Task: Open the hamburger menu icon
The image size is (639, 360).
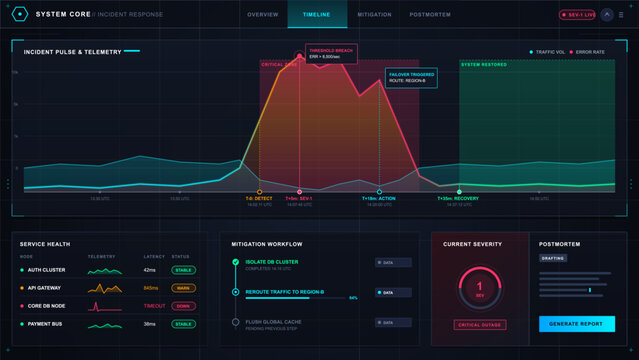Action: [x=621, y=15]
